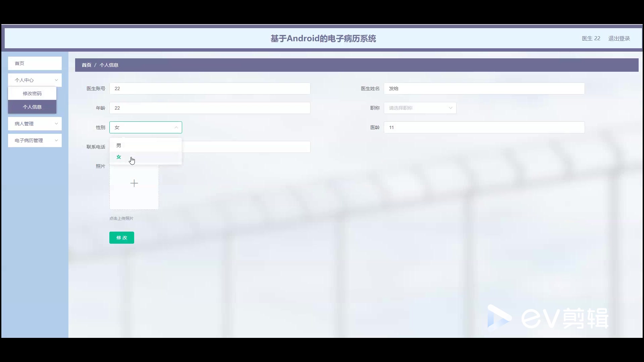
Task: Click the 个人中心 expand arrow
Action: 56,80
